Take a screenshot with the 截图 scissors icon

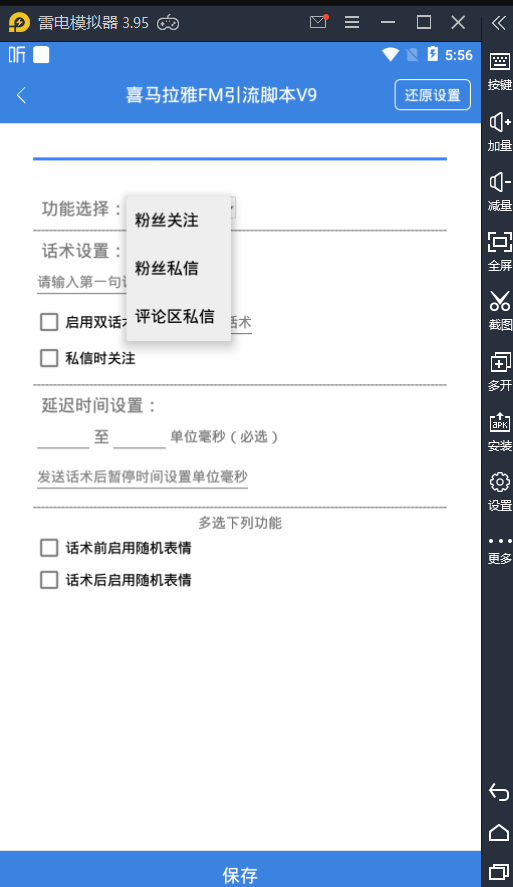pos(499,311)
